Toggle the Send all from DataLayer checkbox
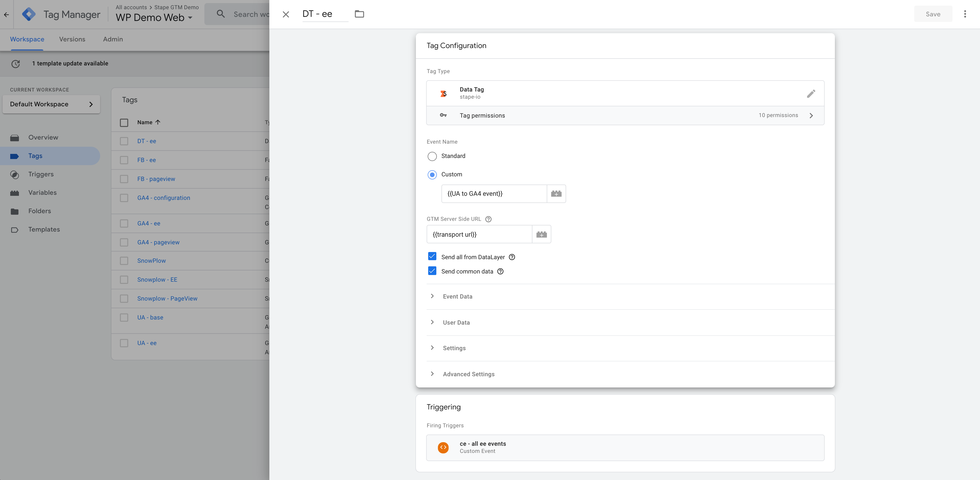 432,257
